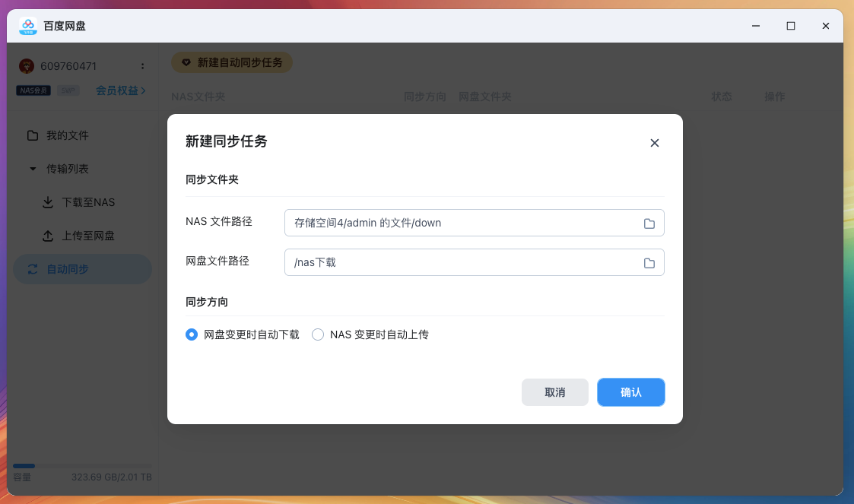
Task: Open 会员权益 link
Action: [120, 90]
